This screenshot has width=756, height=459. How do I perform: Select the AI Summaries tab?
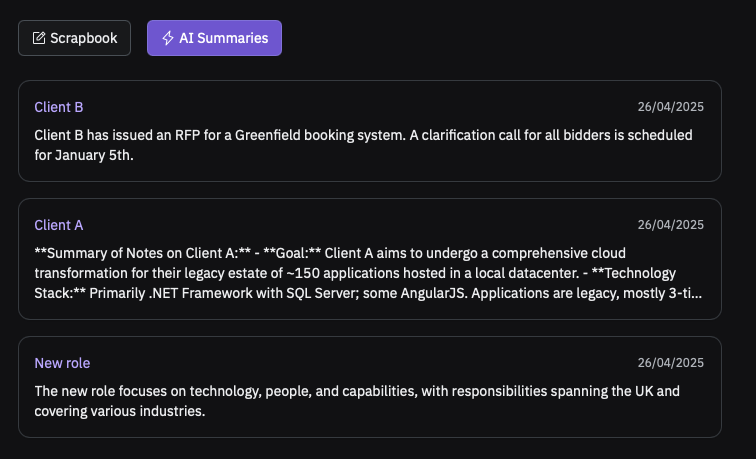(x=214, y=38)
